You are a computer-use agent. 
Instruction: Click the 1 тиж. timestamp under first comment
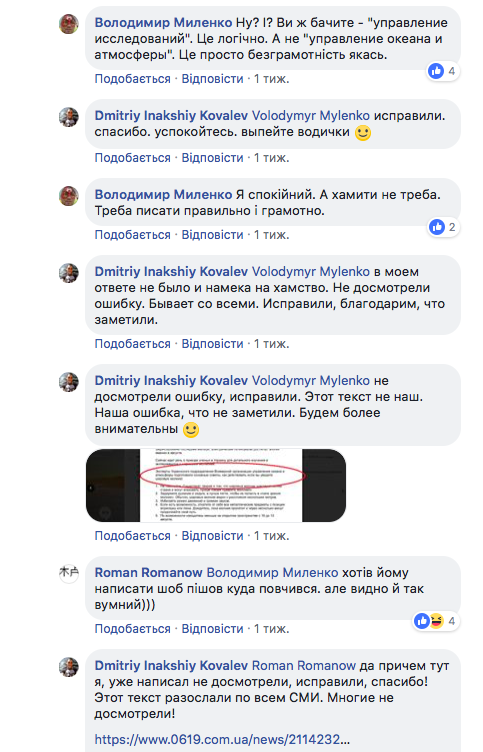pos(271,79)
